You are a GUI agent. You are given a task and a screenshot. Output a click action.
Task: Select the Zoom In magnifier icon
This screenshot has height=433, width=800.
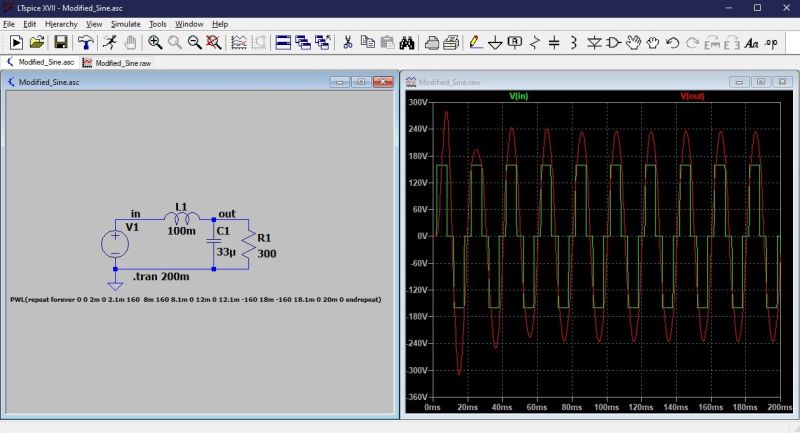coord(155,43)
